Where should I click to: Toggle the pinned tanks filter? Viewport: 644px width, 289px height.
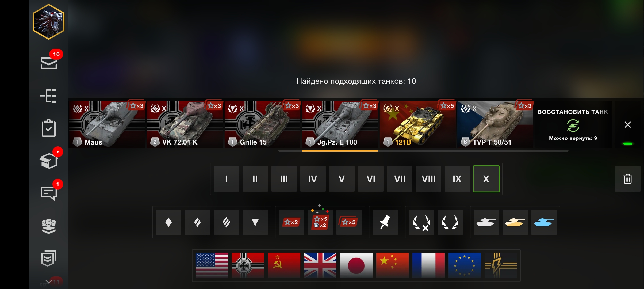(x=385, y=222)
